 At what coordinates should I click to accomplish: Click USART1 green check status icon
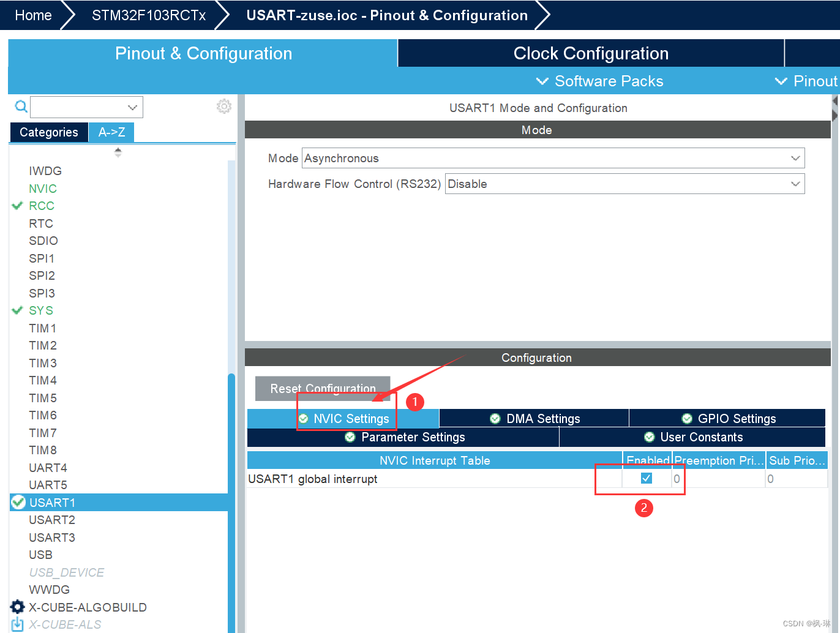[x=18, y=503]
